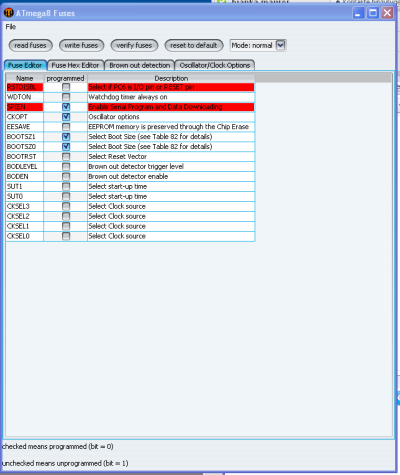The height and width of the screenshot is (475, 400).
Task: Select the BOOTSZ0 name cell
Action: 25,147
